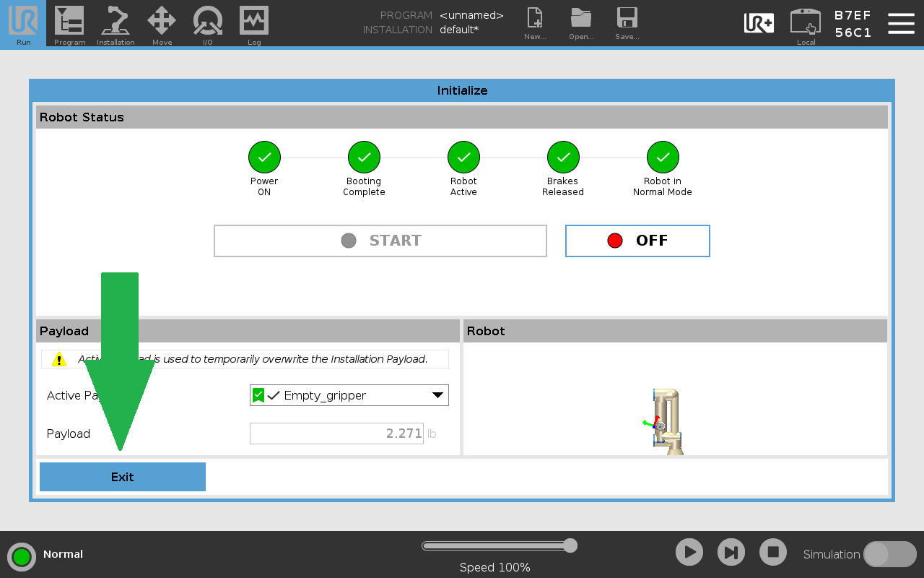Image resolution: width=924 pixels, height=578 pixels.
Task: Click the Exit button
Action: point(123,477)
